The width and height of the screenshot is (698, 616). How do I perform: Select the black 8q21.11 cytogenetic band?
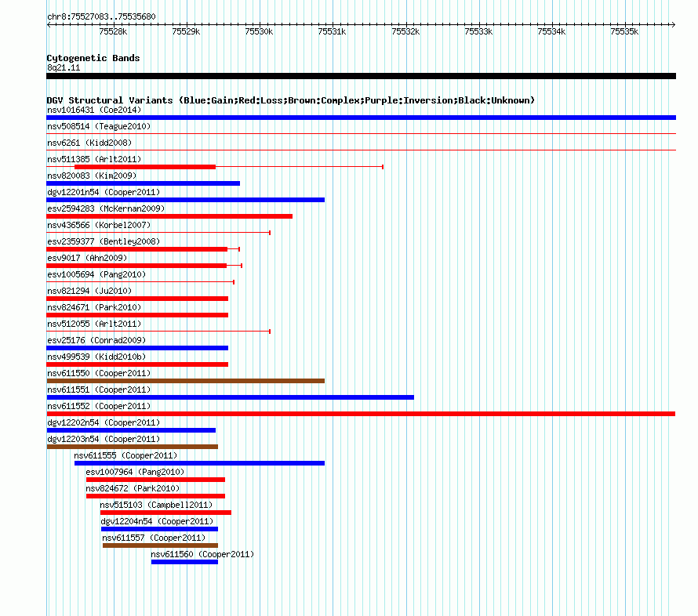point(361,76)
